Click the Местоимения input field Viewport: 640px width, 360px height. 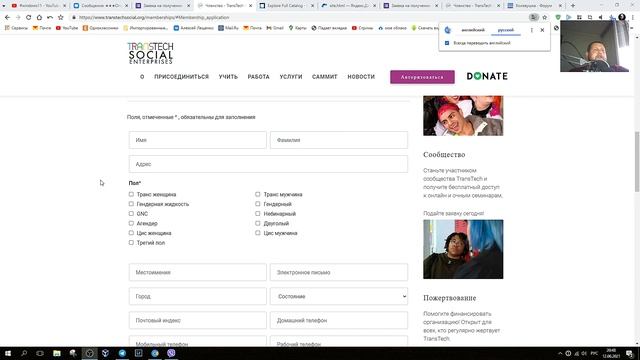click(x=198, y=272)
